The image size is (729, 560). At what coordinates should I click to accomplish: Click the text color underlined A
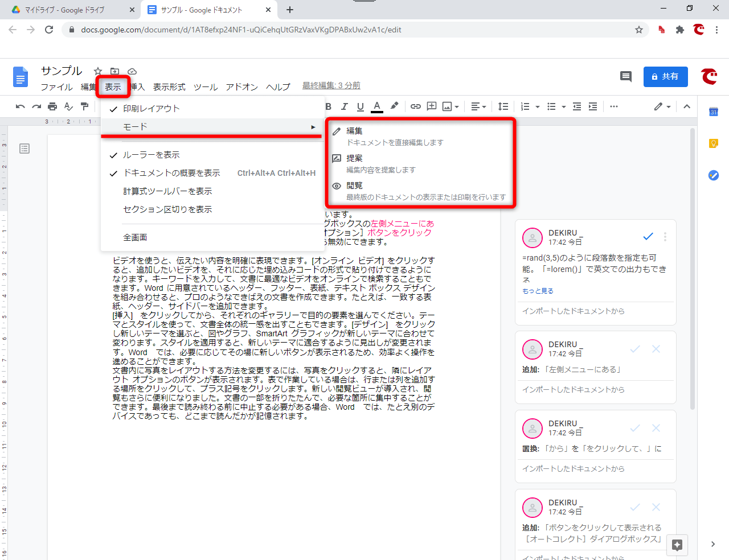[376, 106]
